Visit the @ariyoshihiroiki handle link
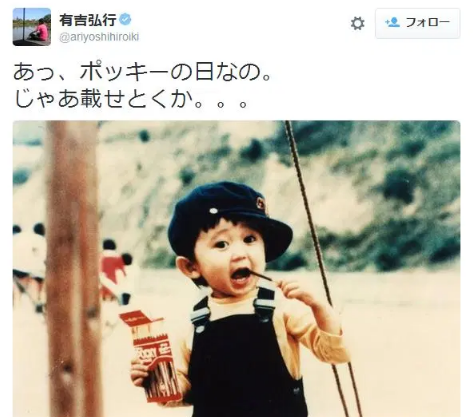 tap(99, 37)
